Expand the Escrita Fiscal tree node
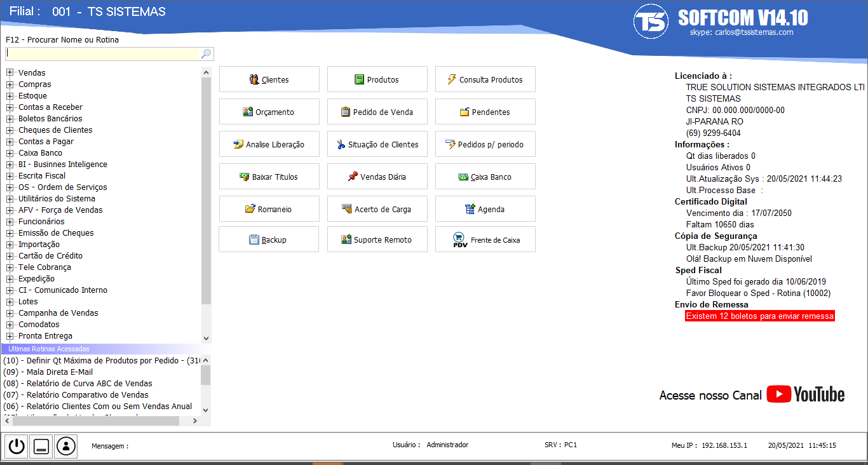This screenshot has width=868, height=465. (10, 176)
